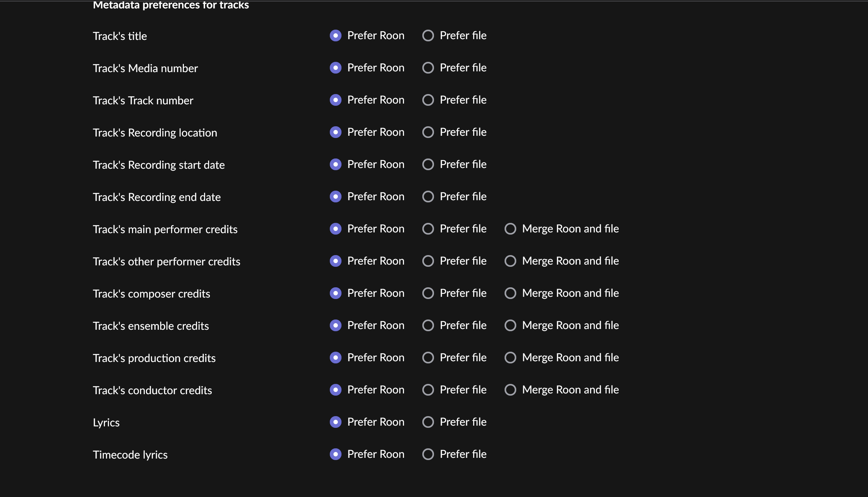
Task: Choose Prefer file for main performer credits
Action: click(x=428, y=229)
